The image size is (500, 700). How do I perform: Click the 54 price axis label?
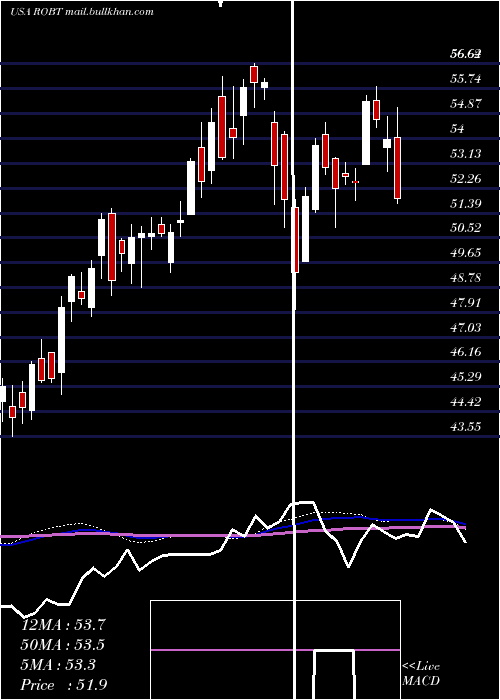click(458, 129)
